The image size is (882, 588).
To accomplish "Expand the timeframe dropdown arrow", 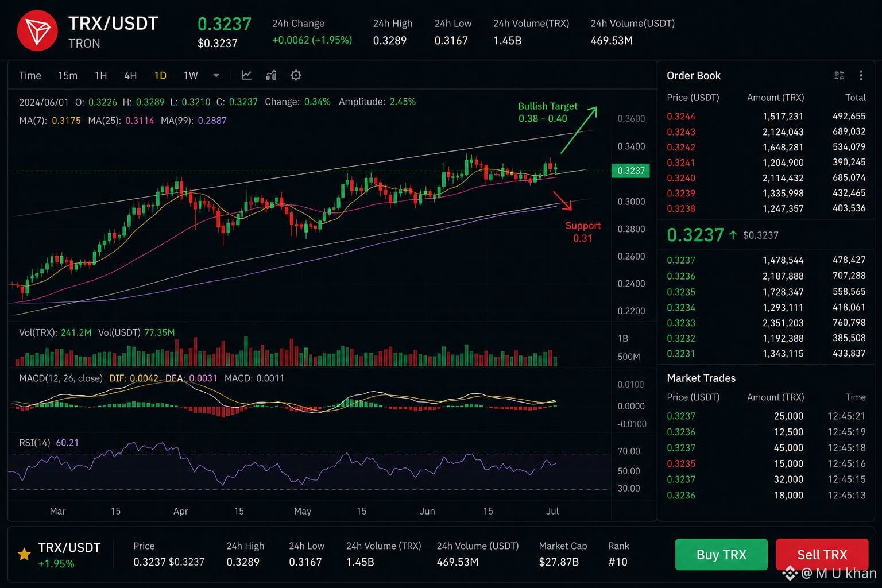I will pos(216,75).
